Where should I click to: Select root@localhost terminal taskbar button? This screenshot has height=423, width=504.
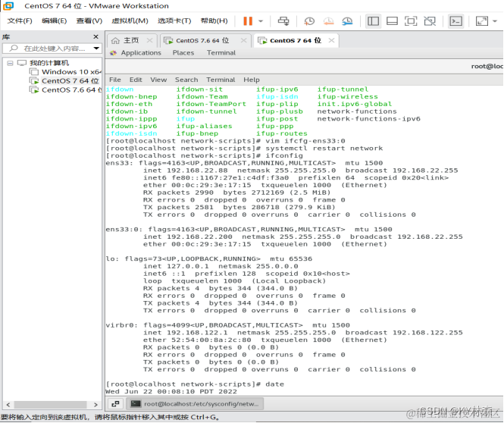pyautogui.click(x=195, y=404)
